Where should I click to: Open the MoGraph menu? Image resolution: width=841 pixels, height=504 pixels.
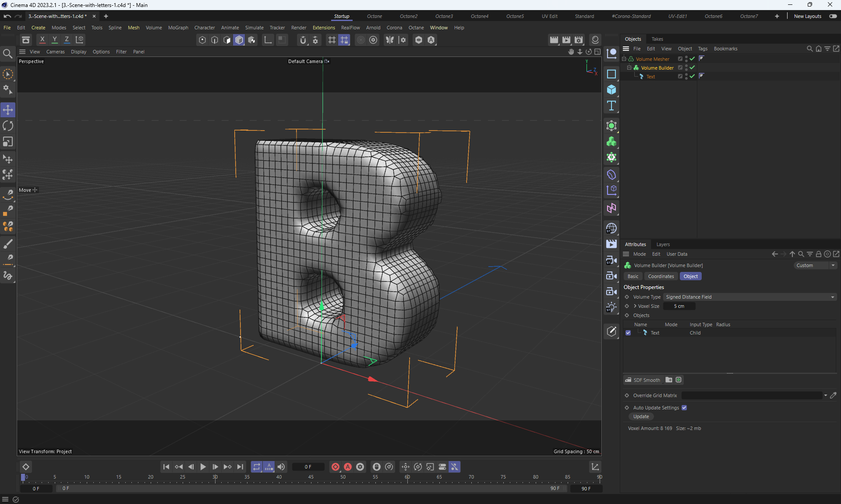[x=178, y=28]
